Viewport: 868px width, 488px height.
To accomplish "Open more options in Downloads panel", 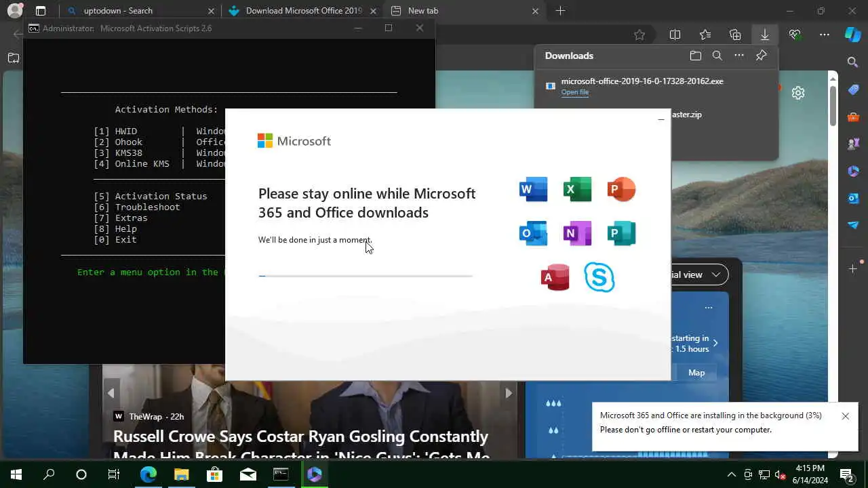I will [739, 56].
